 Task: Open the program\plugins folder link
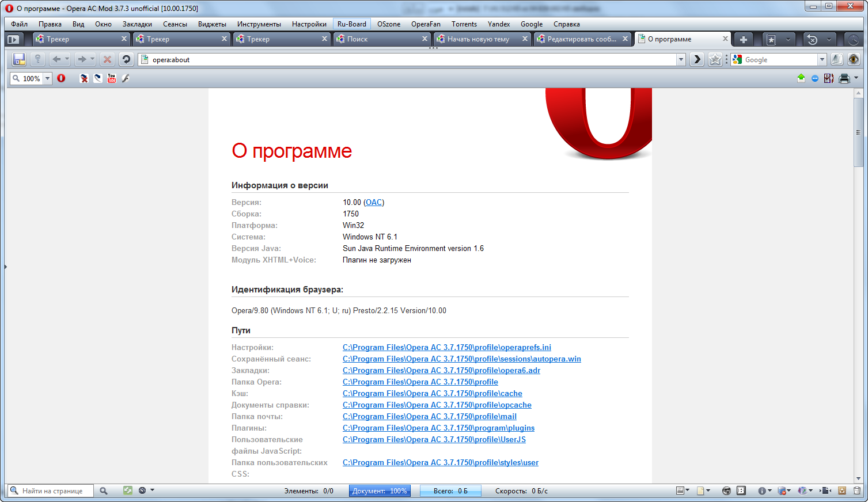point(438,428)
